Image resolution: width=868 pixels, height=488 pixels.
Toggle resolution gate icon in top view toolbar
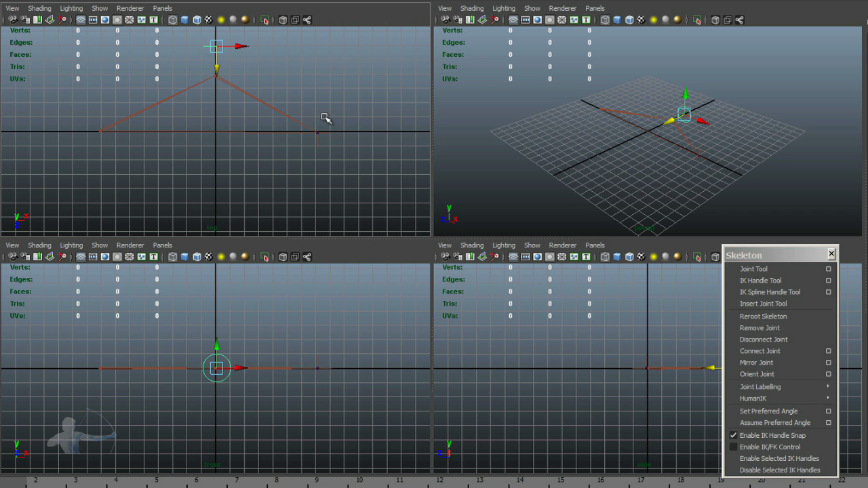(105, 20)
